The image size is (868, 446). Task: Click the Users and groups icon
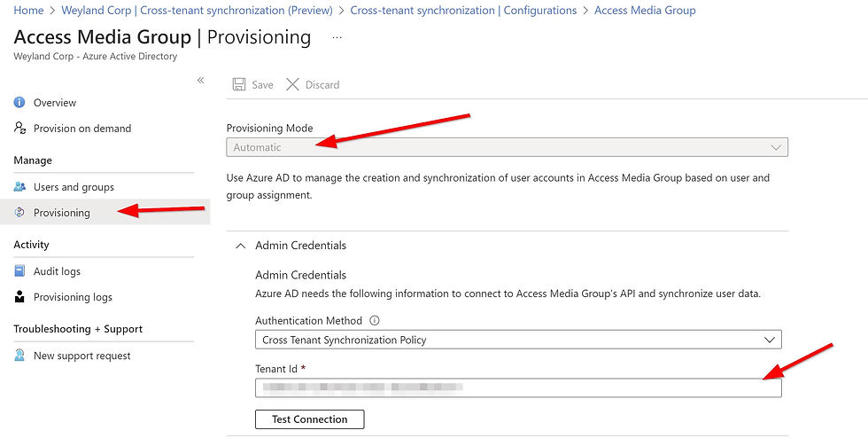tap(19, 187)
